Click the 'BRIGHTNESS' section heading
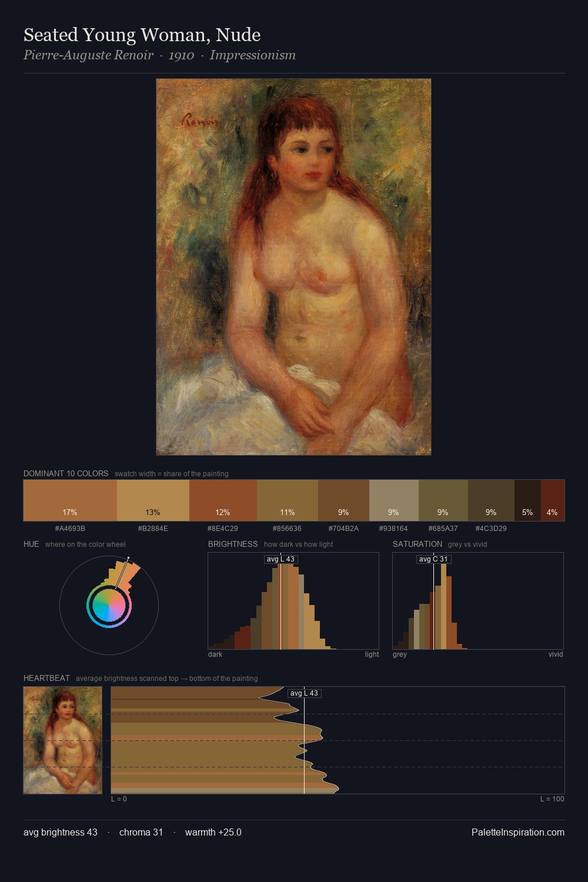 (x=233, y=544)
